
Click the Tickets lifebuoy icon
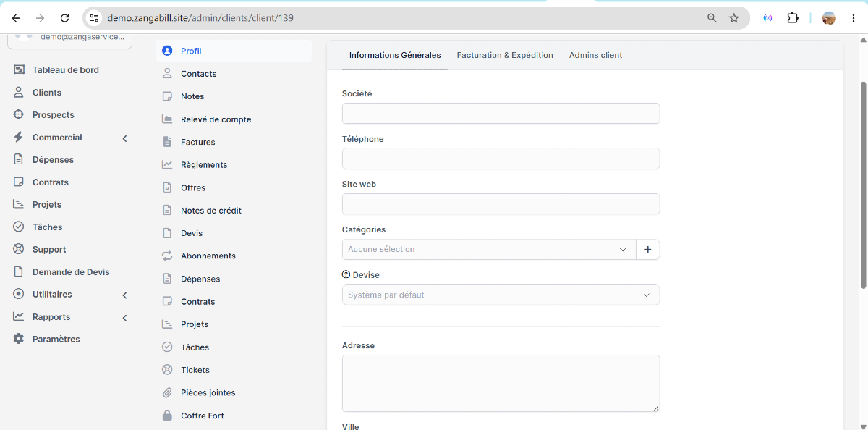[167, 370]
